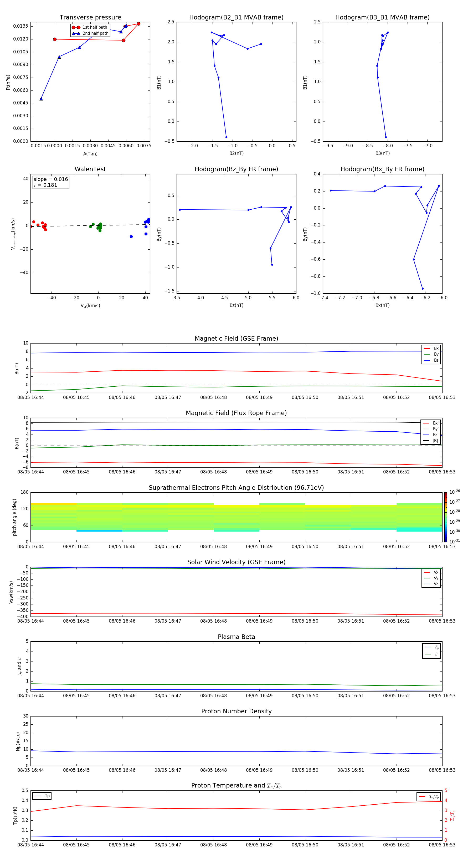Click the pitch angle spectrogram colorbar
Image resolution: width=473 pixels, height=868 pixels.
tap(446, 517)
